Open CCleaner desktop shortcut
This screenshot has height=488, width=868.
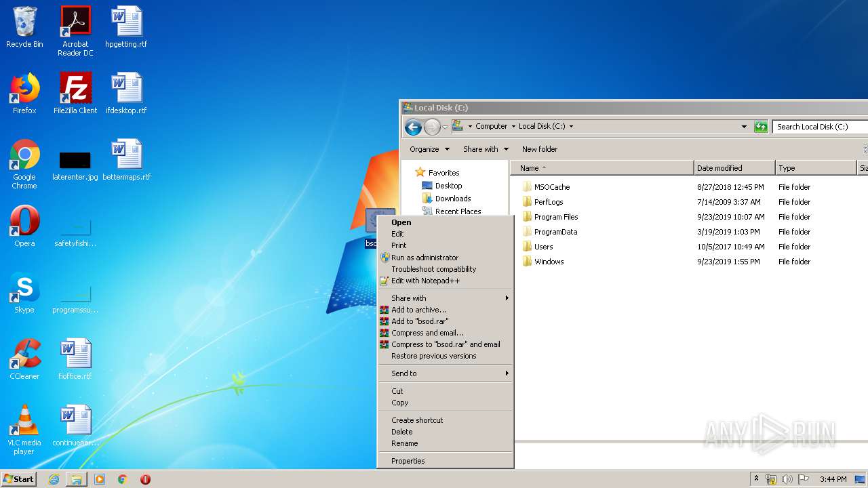[x=24, y=359]
